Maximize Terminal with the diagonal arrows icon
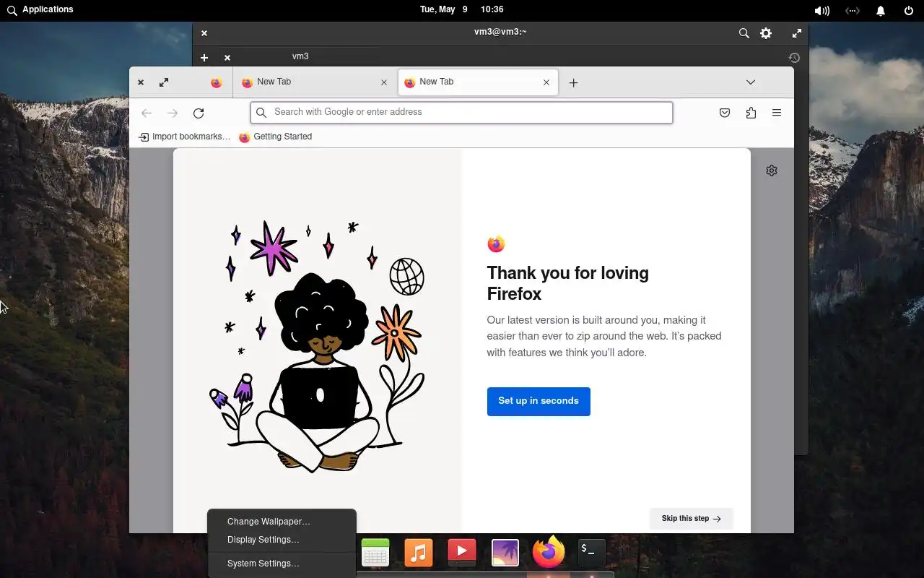924x578 pixels. pos(797,33)
